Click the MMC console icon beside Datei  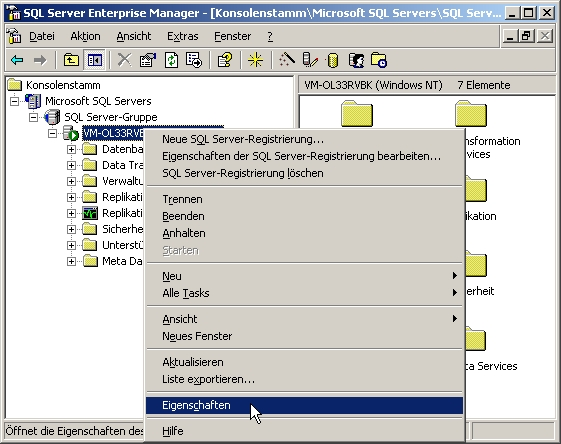coord(14,36)
